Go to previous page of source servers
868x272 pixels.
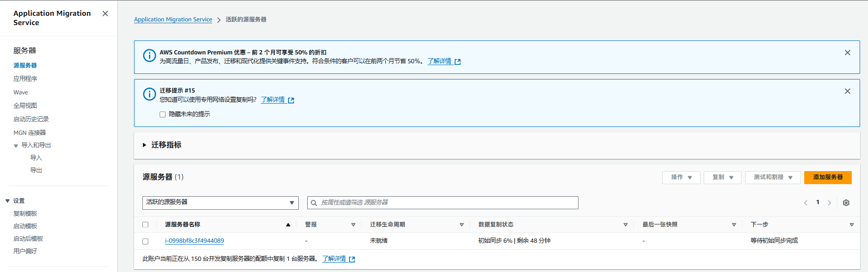click(806, 203)
